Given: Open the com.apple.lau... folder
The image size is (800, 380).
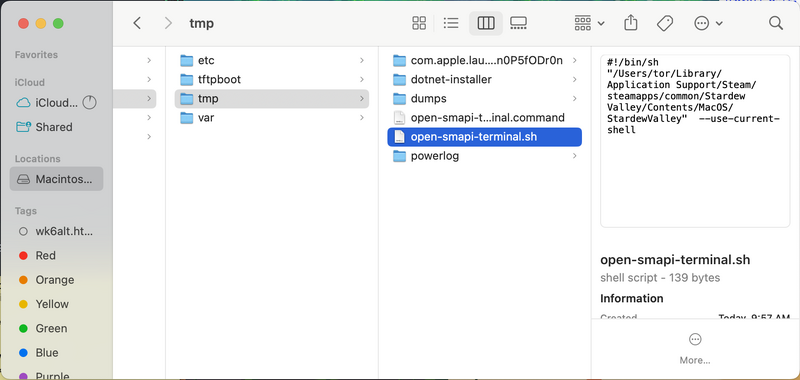Looking at the screenshot, I should (485, 61).
